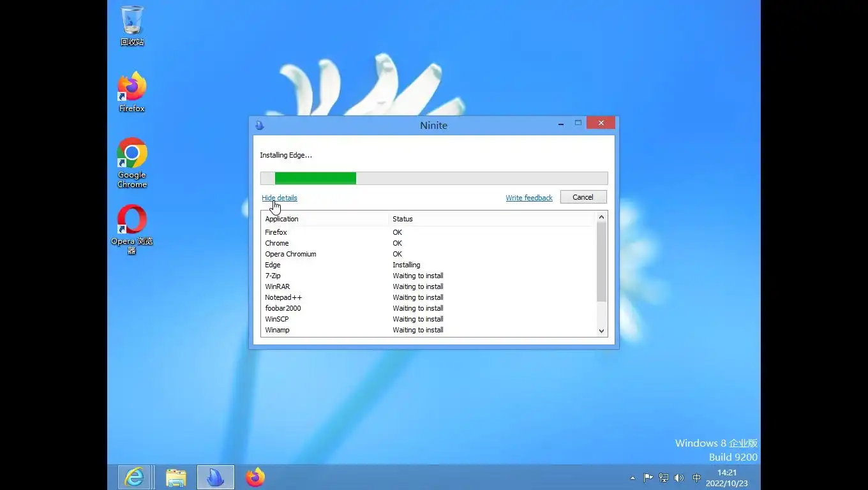Select the Firefox row in the list
868x490 pixels.
tap(428, 232)
